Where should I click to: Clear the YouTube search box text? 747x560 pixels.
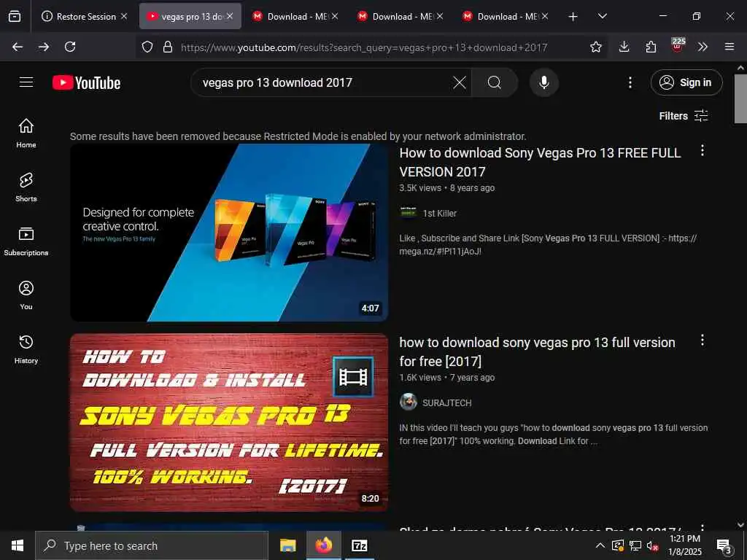pyautogui.click(x=460, y=83)
